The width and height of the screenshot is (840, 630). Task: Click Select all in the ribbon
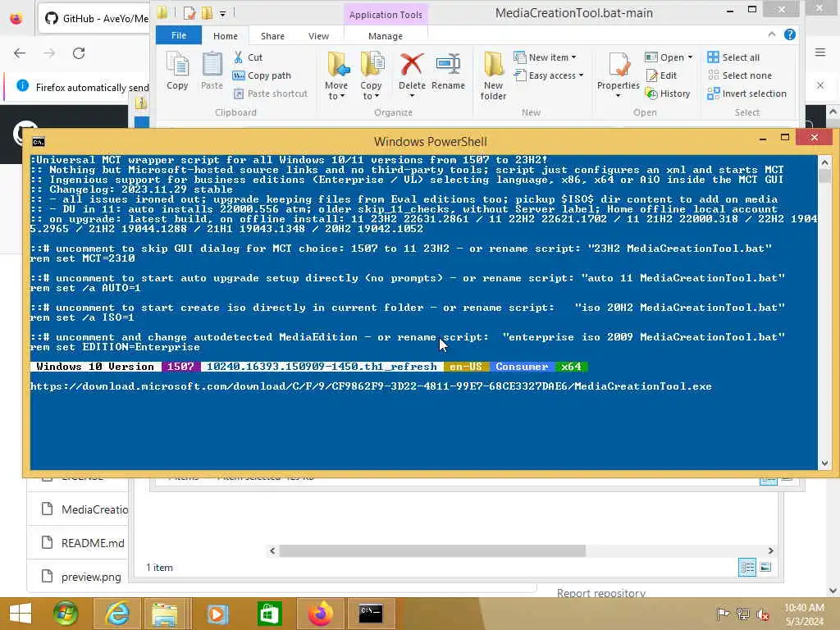pos(733,57)
